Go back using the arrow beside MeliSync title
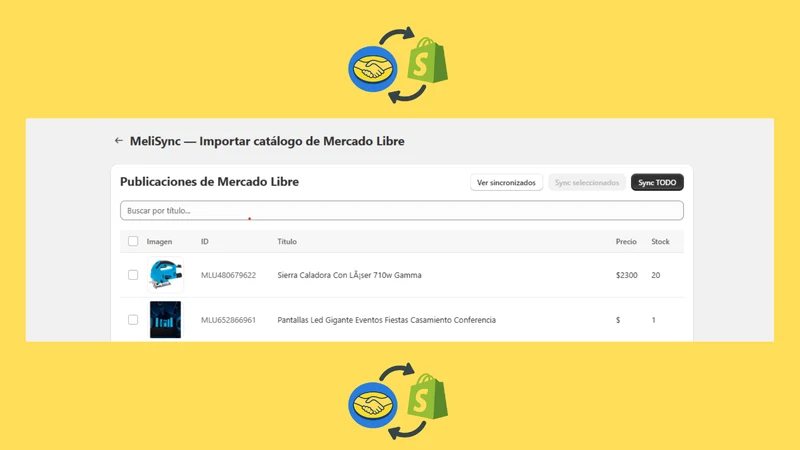 pos(119,141)
